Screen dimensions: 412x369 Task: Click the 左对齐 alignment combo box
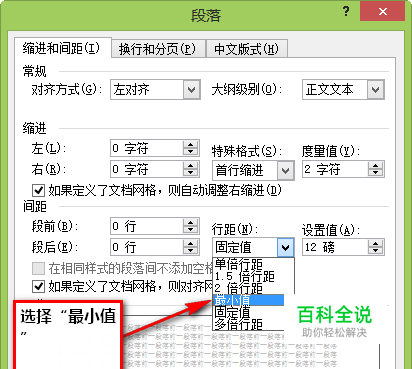point(155,89)
